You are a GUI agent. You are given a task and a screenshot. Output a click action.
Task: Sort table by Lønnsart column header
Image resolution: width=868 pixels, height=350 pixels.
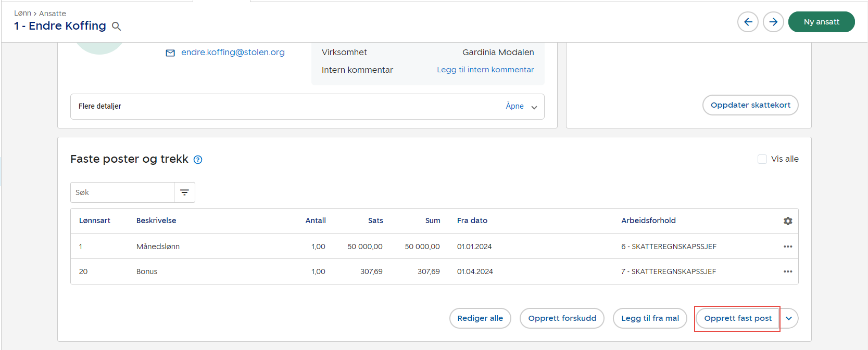pos(95,221)
